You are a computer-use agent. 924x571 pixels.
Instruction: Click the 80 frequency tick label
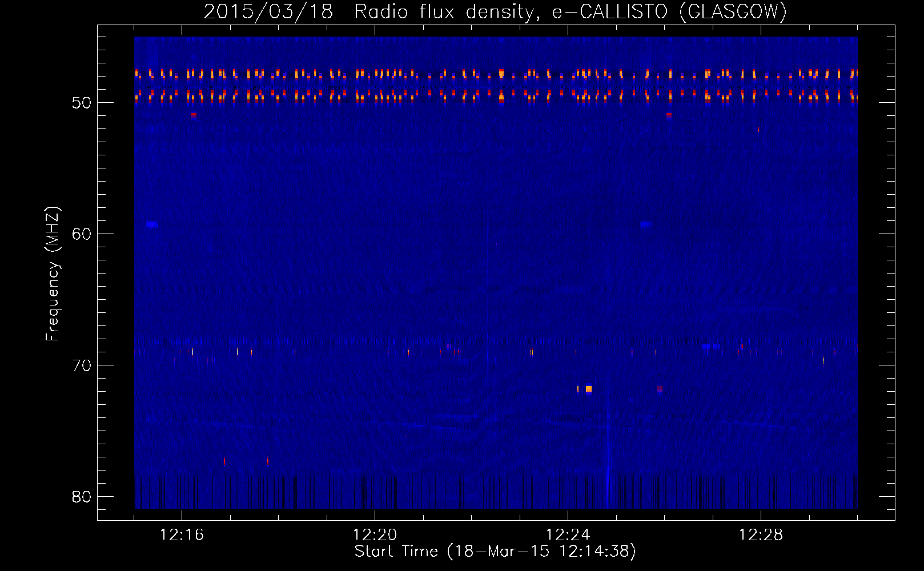tap(82, 497)
